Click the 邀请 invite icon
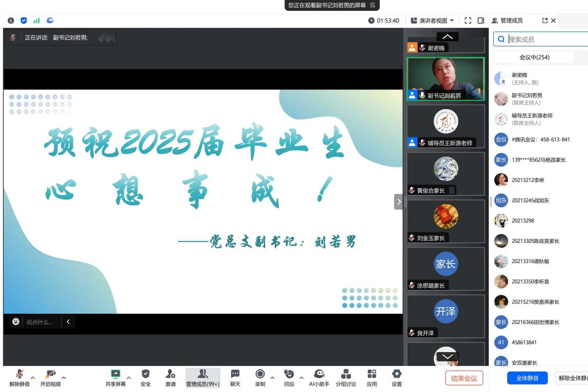 pos(170,377)
